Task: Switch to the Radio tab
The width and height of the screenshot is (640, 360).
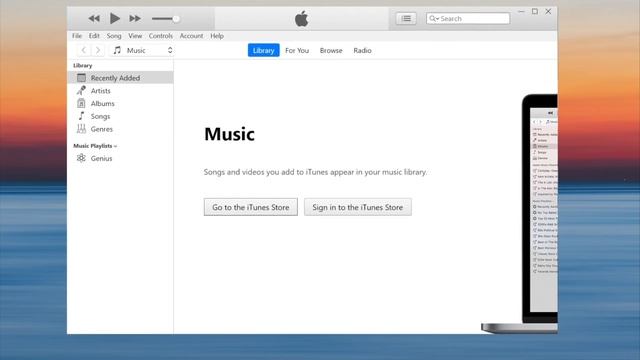Action: click(362, 50)
